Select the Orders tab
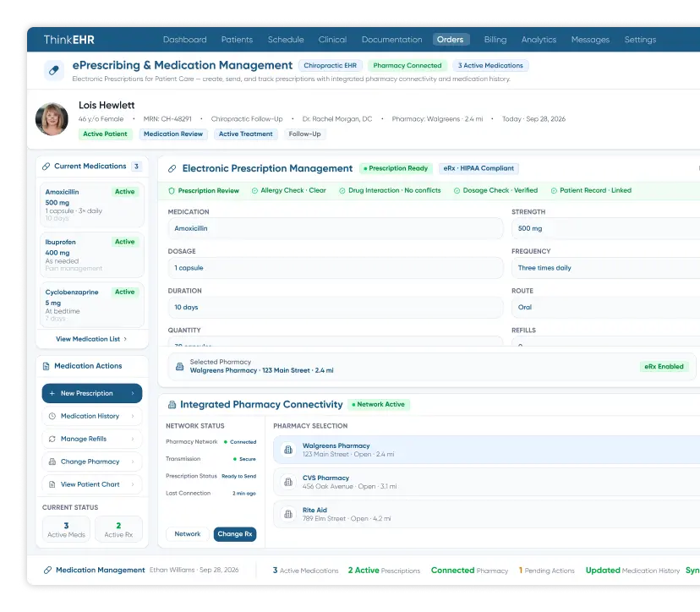Screen dimensions: 700x612 click(x=451, y=39)
